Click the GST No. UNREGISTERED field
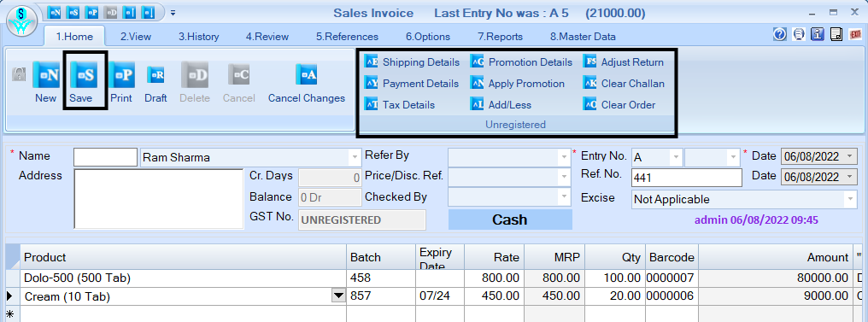The image size is (868, 322). pos(362,220)
